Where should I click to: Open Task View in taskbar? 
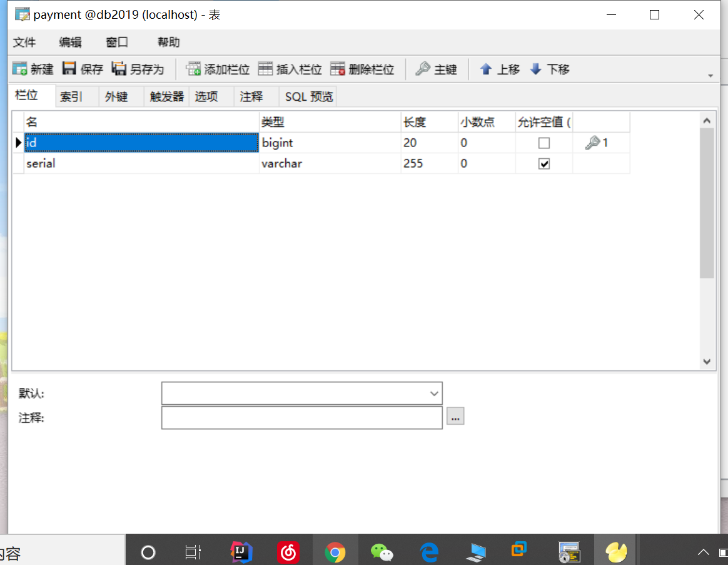(x=193, y=552)
